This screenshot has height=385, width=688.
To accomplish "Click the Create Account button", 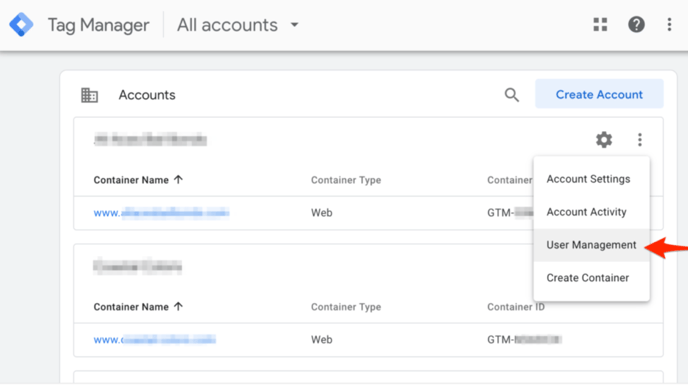I will (599, 94).
